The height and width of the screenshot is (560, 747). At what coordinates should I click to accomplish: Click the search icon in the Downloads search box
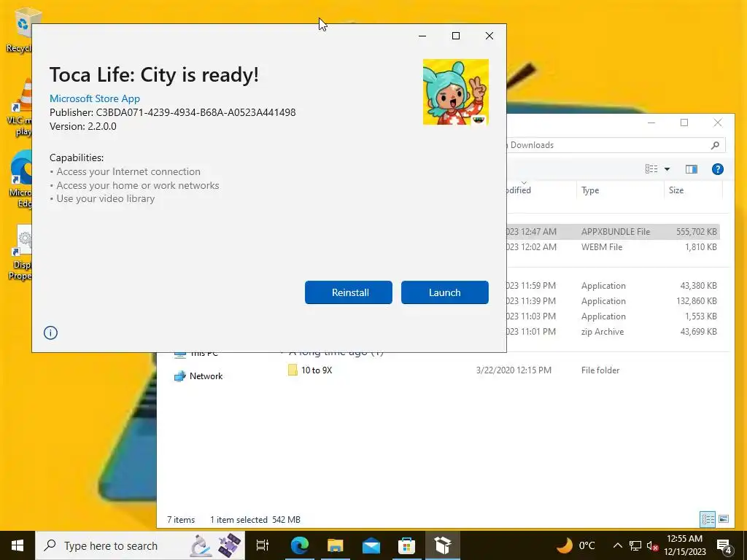tap(715, 145)
